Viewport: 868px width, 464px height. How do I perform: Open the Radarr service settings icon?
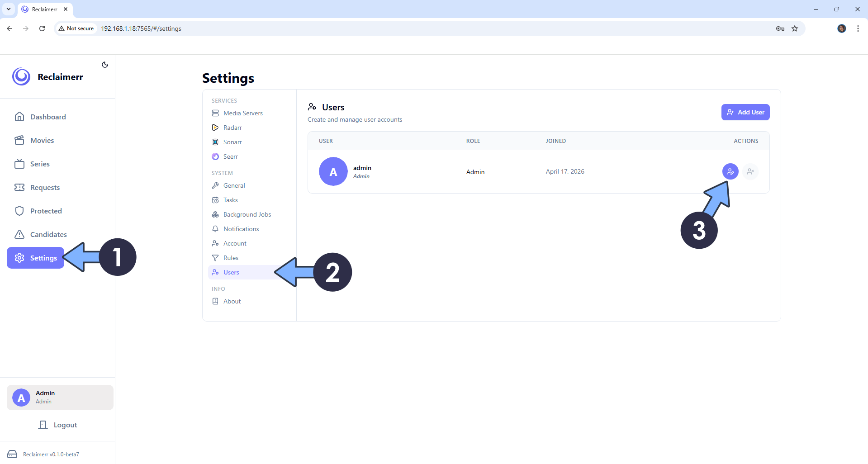(x=216, y=128)
